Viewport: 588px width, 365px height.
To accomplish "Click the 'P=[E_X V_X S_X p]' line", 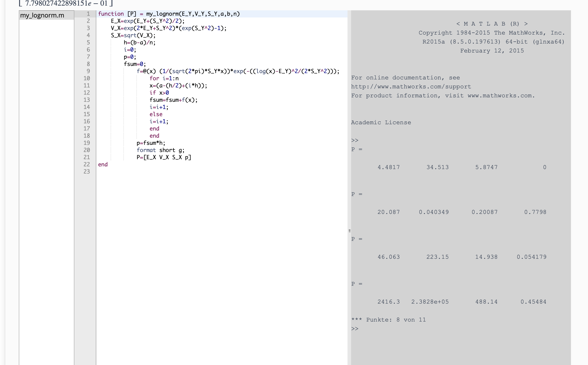I will tap(164, 157).
